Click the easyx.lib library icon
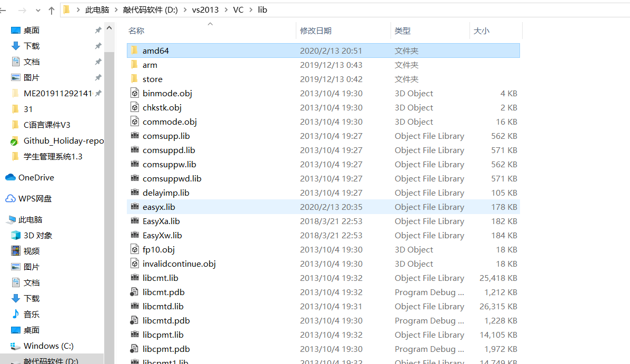The image size is (630, 364). coord(135,207)
